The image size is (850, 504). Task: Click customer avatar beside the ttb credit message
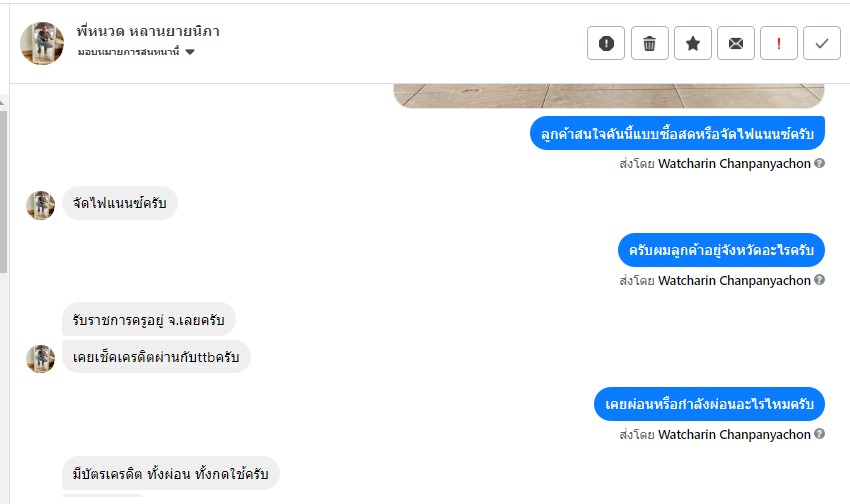[x=41, y=358]
